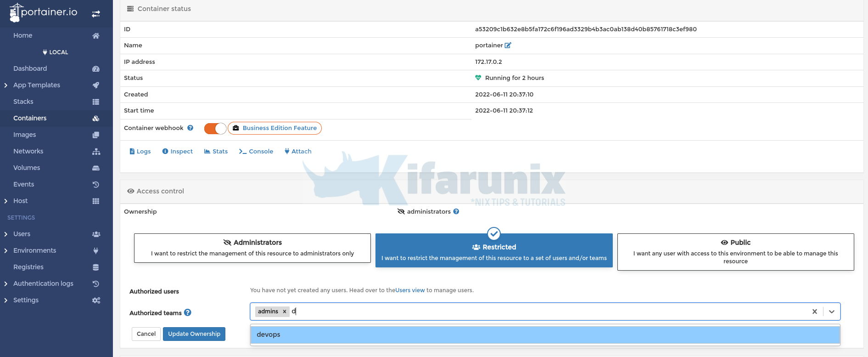Open the Images page in sidebar

(25, 135)
